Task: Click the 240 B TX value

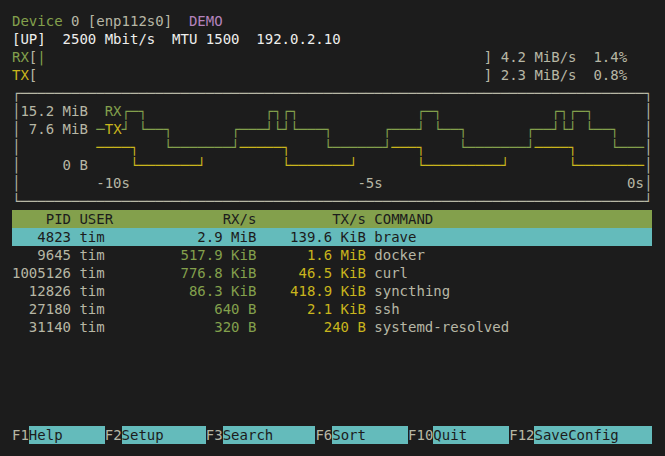Action: pyautogui.click(x=345, y=327)
